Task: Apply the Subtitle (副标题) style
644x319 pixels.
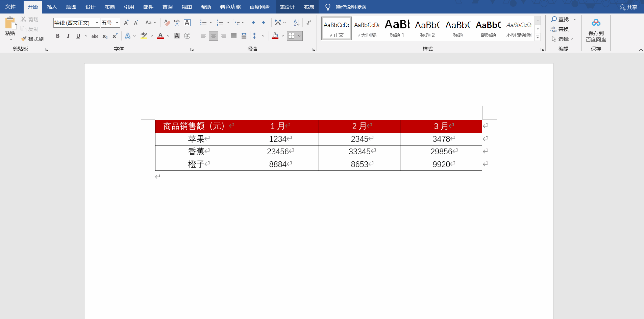Action: pos(488,28)
